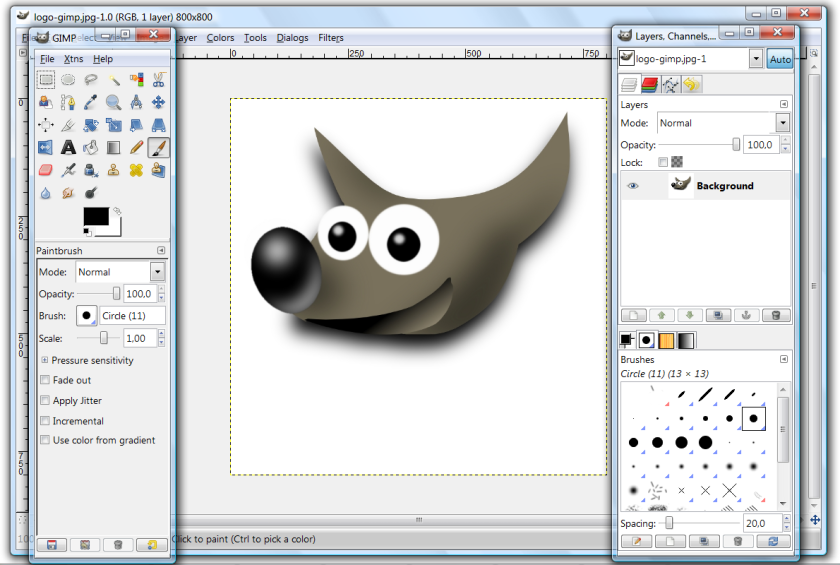
Task: Open the Paintbrush Mode dropdown
Action: point(158,272)
